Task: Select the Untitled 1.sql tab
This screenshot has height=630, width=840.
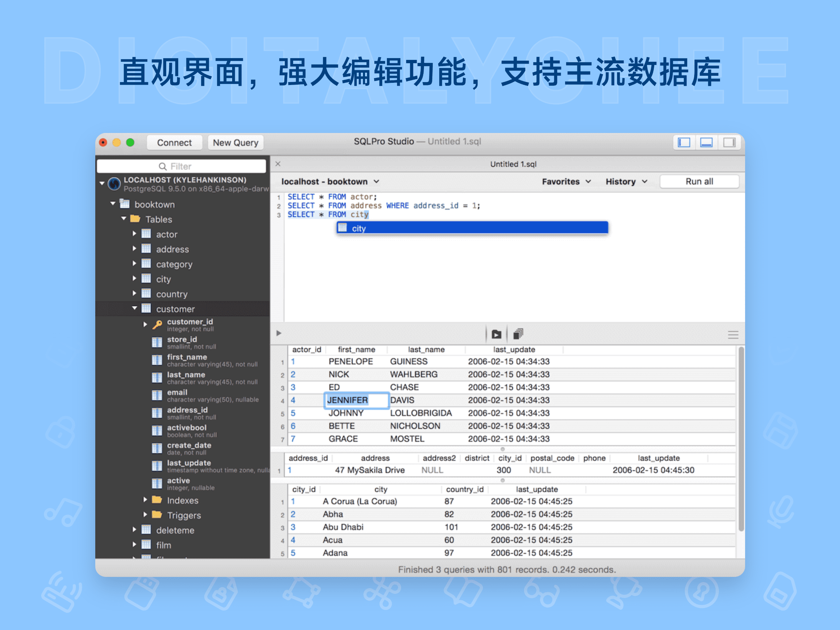Action: click(513, 163)
